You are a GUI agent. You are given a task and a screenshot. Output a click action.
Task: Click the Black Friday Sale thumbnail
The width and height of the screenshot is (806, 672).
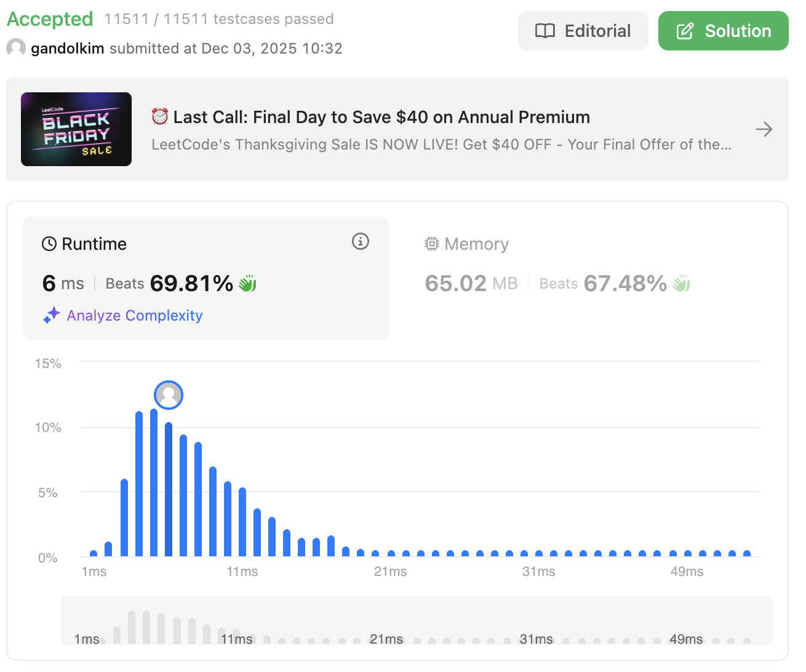tap(76, 129)
